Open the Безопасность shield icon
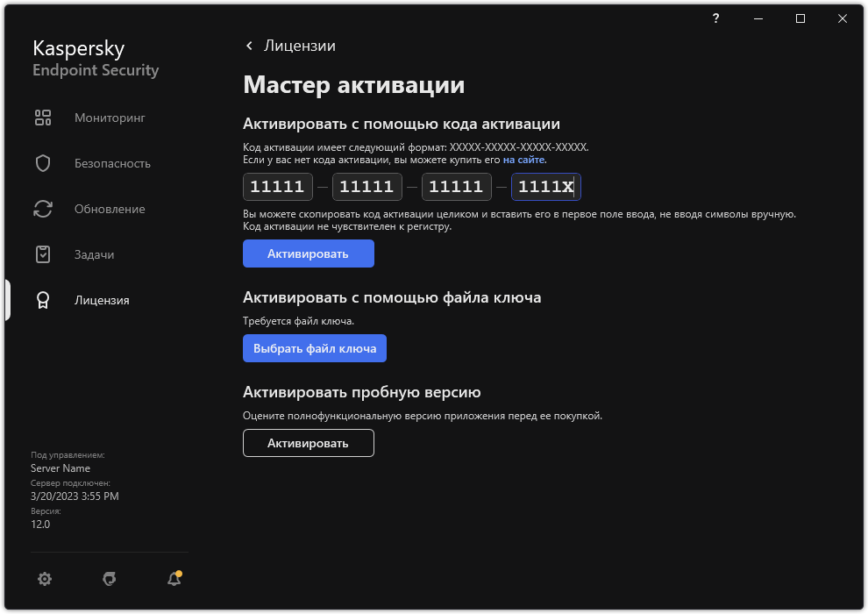 coord(43,162)
